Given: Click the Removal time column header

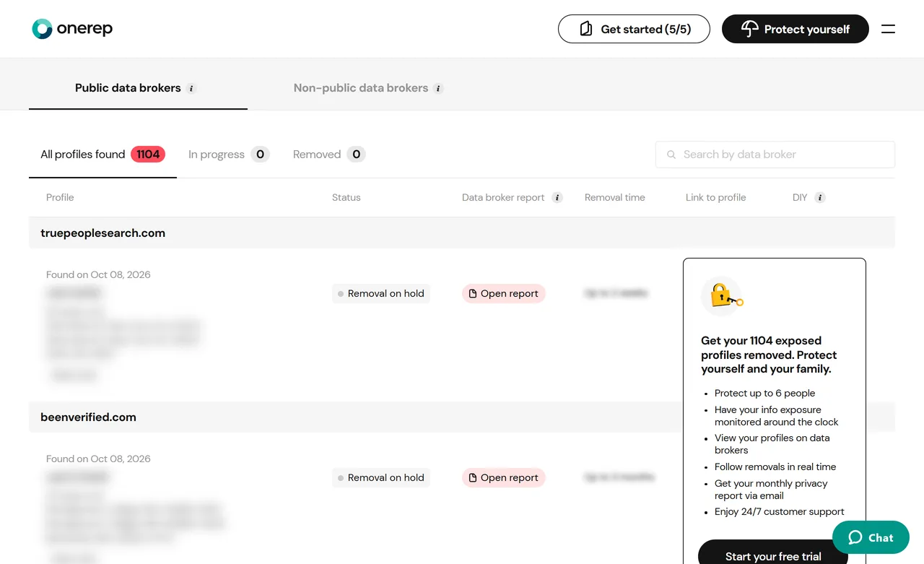Looking at the screenshot, I should pos(615,197).
